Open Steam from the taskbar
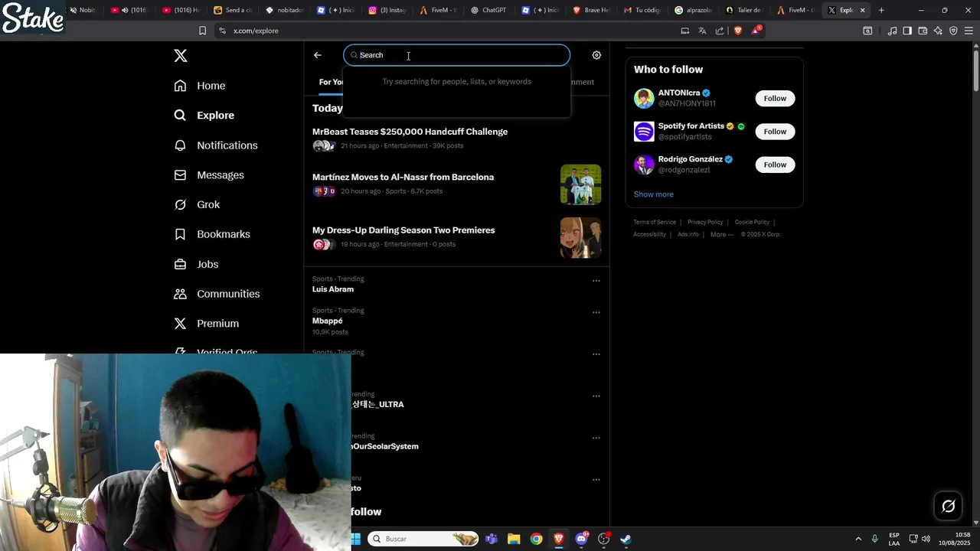The width and height of the screenshot is (980, 551). pos(626,539)
